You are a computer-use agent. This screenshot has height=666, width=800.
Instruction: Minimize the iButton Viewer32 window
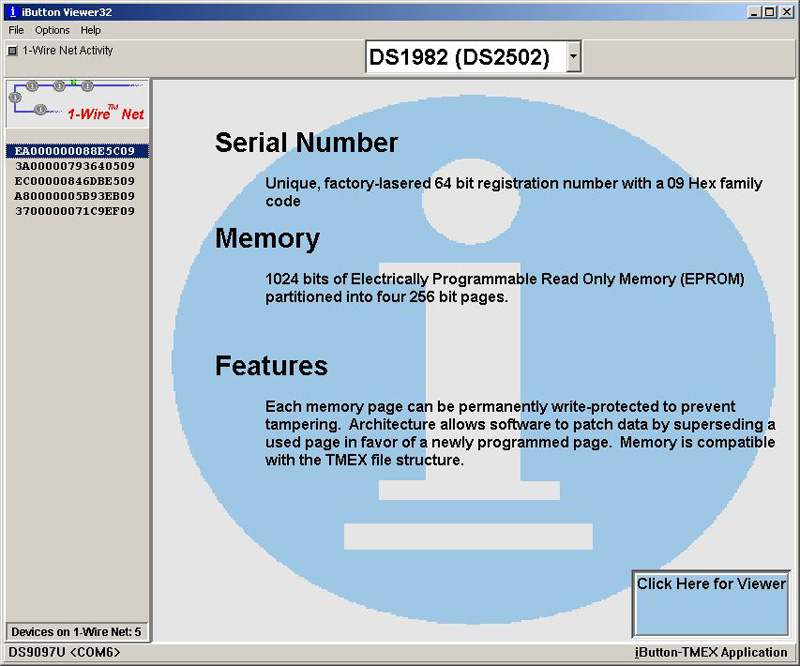(x=755, y=12)
